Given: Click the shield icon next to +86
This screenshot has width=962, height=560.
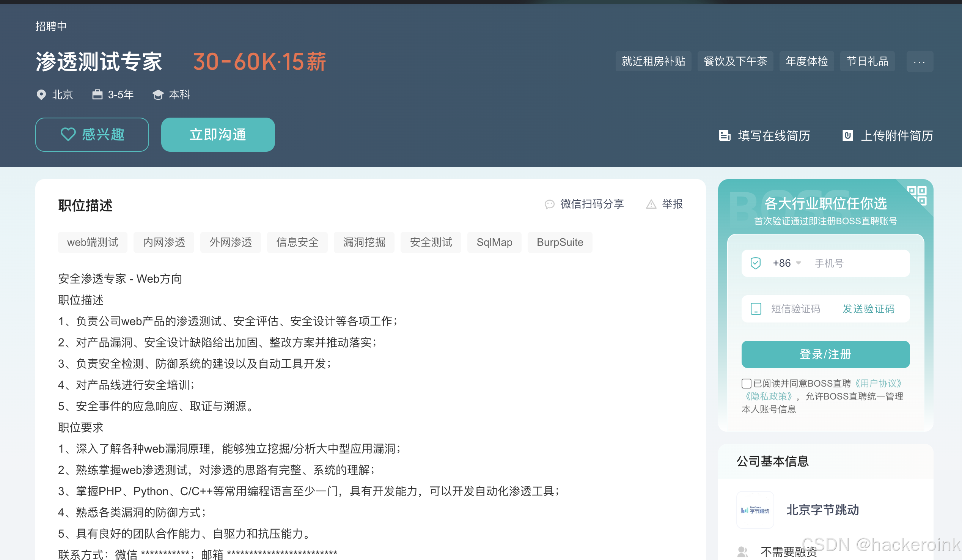Looking at the screenshot, I should tap(756, 263).
